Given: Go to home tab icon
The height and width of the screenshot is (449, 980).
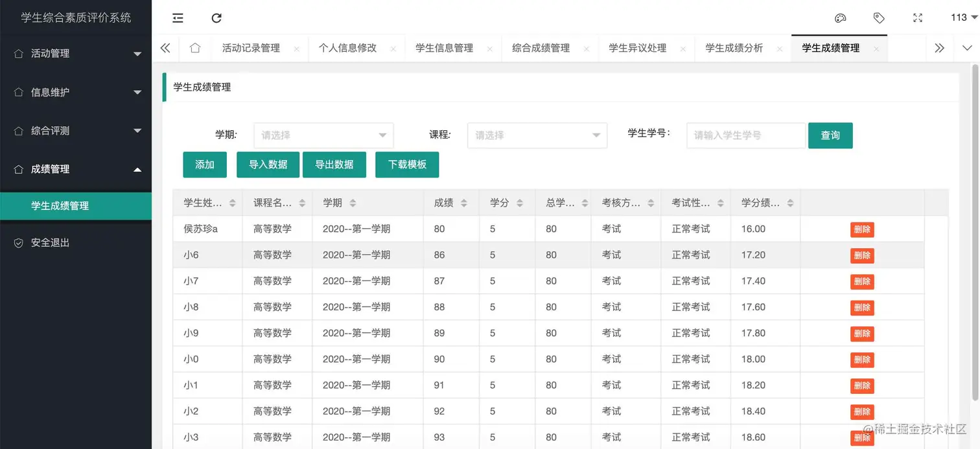Looking at the screenshot, I should 195,48.
